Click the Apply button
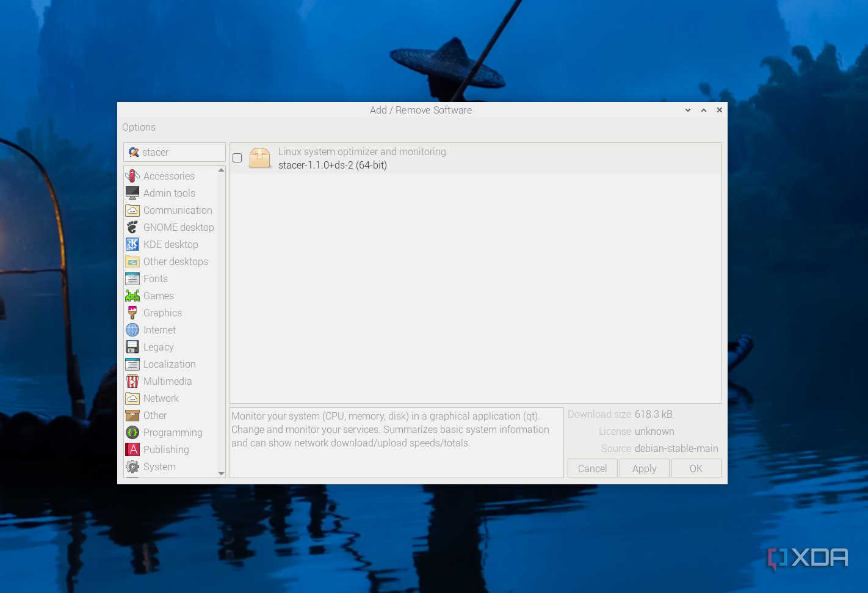868x593 pixels. (x=645, y=468)
